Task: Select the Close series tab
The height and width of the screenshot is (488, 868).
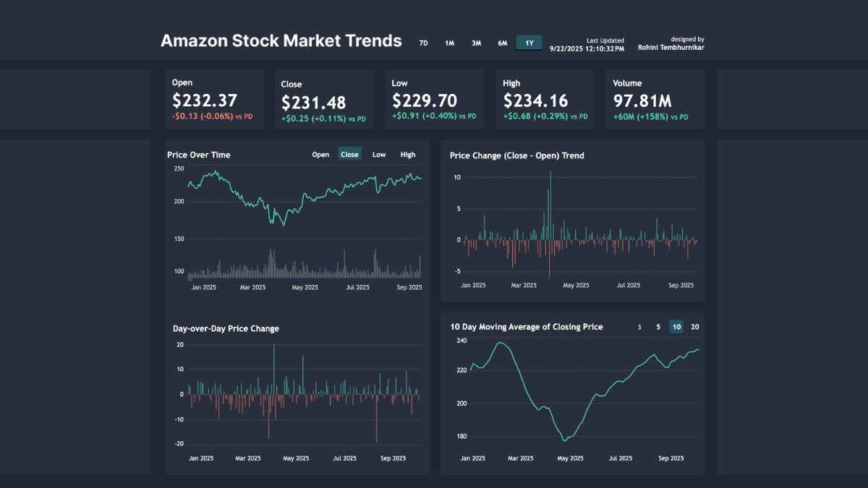Action: 349,154
